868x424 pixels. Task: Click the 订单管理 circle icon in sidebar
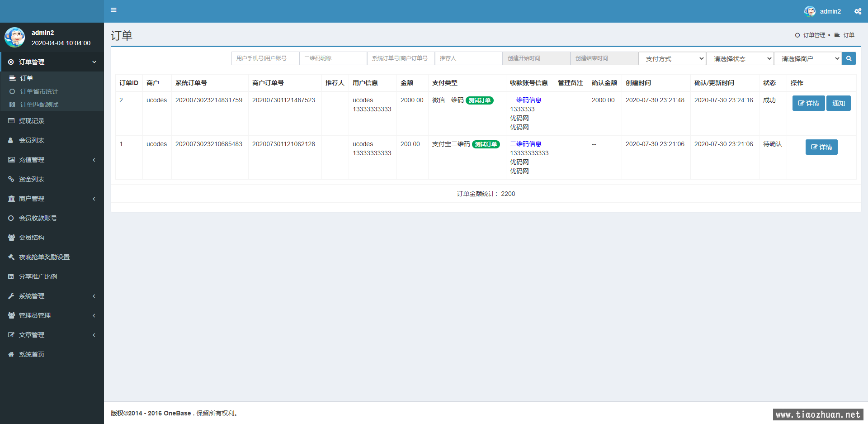[x=11, y=62]
